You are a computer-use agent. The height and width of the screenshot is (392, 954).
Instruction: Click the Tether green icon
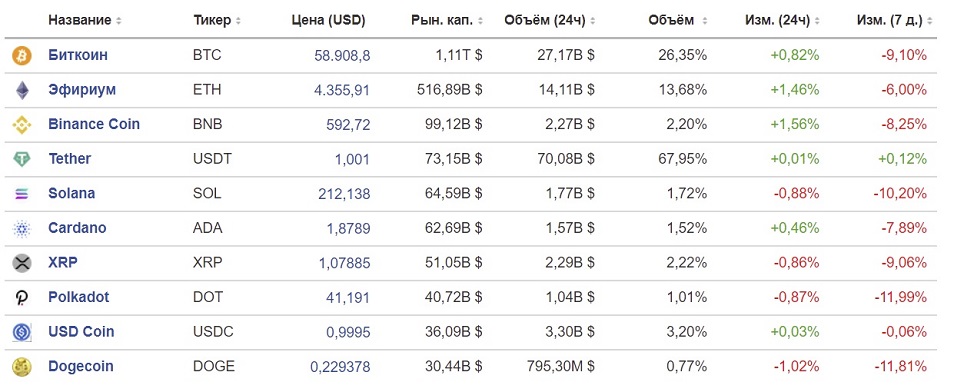22,159
